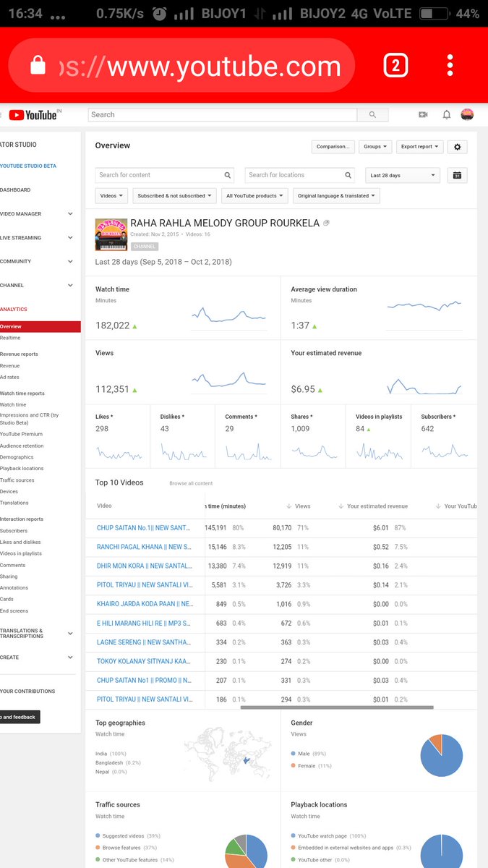Open Chrome three-dot overflow menu

(x=450, y=66)
